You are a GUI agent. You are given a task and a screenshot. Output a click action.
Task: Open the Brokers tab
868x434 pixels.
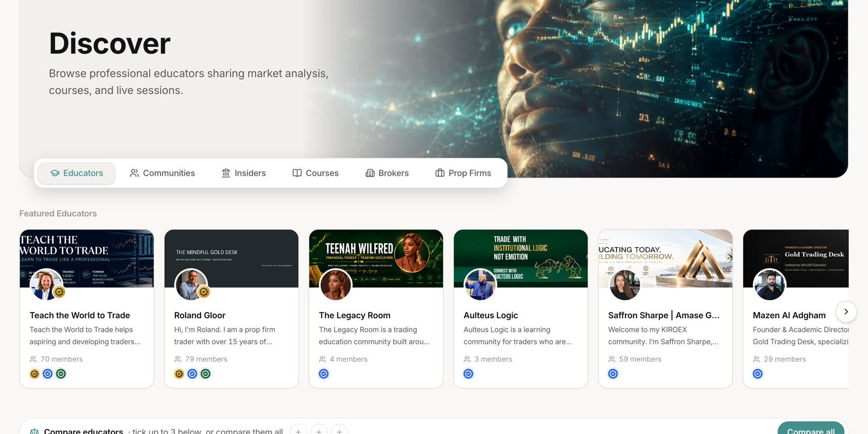(x=387, y=173)
